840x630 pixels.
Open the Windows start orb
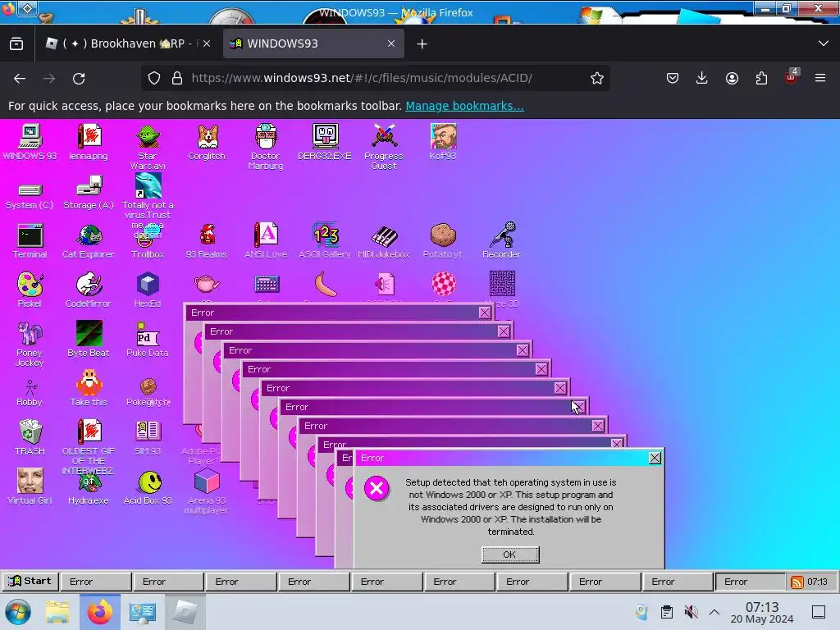[x=18, y=612]
